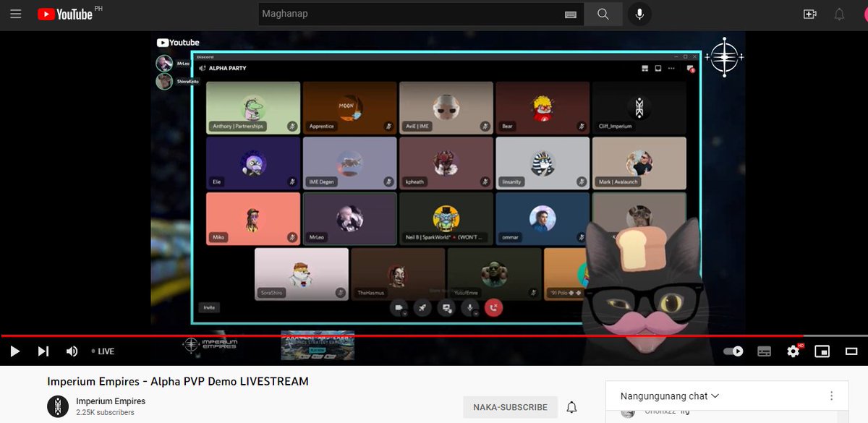
Task: Click Discord camera toggle button in stream
Action: [x=399, y=308]
